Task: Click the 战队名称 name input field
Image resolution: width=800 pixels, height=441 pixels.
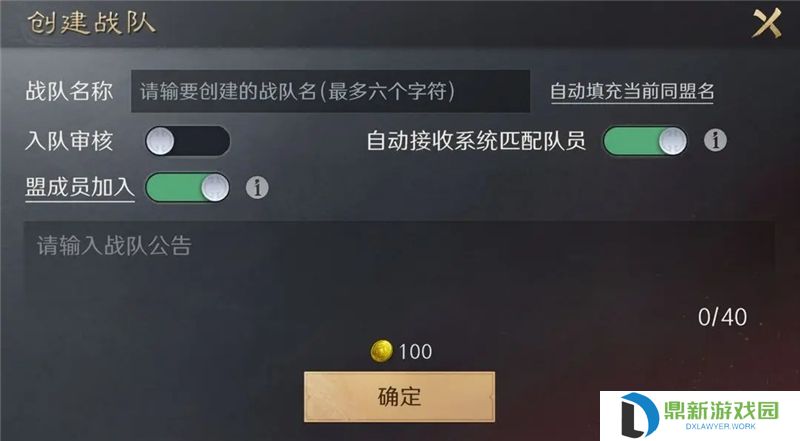Action: click(x=330, y=91)
